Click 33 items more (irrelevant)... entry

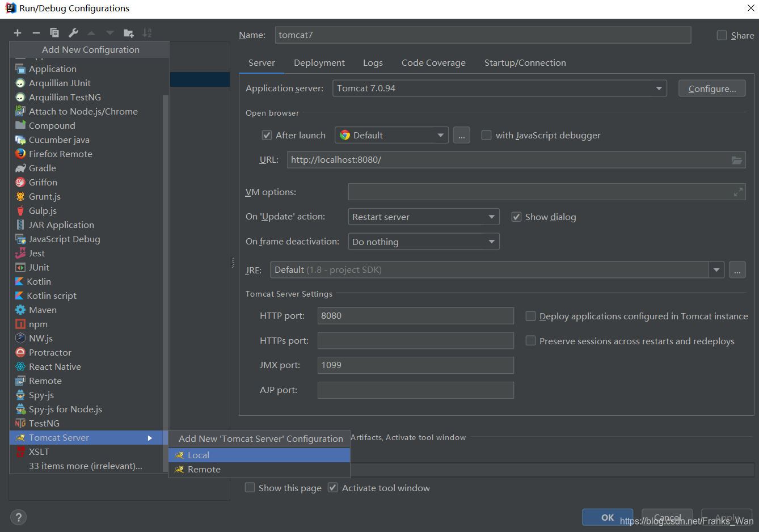click(x=86, y=466)
